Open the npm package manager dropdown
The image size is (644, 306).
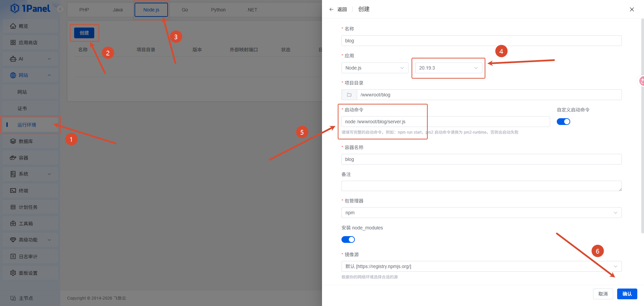click(x=481, y=213)
